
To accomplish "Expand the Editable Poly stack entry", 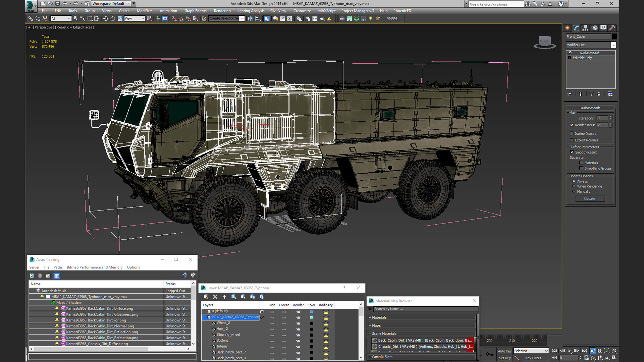I will coord(570,58).
